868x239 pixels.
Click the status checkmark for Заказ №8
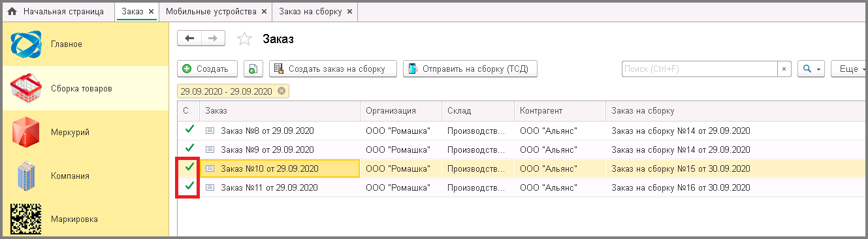click(189, 130)
